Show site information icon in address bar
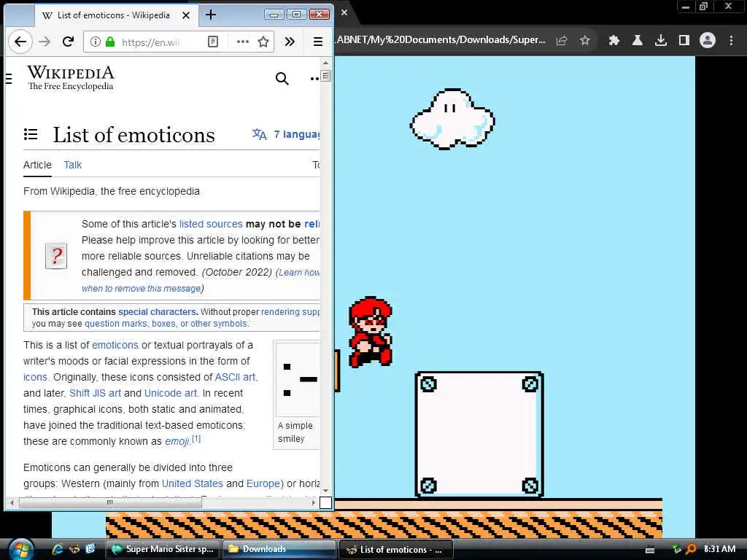Screen dimensions: 747x560 coord(96,42)
